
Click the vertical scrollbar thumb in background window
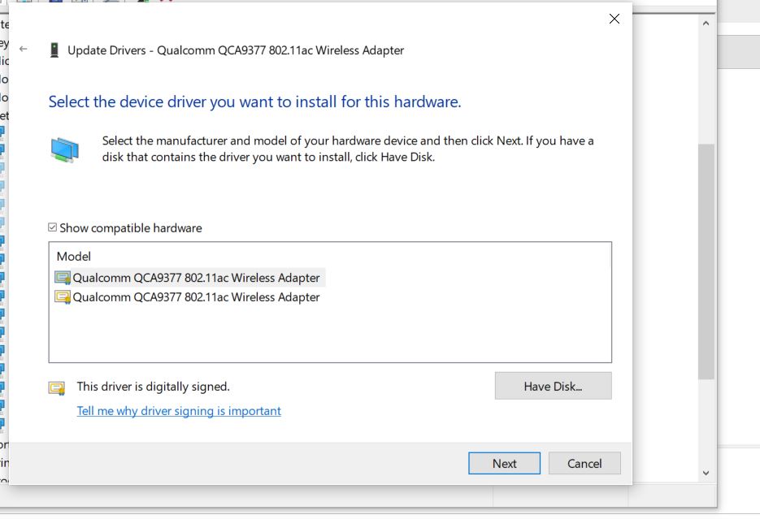pyautogui.click(x=706, y=262)
